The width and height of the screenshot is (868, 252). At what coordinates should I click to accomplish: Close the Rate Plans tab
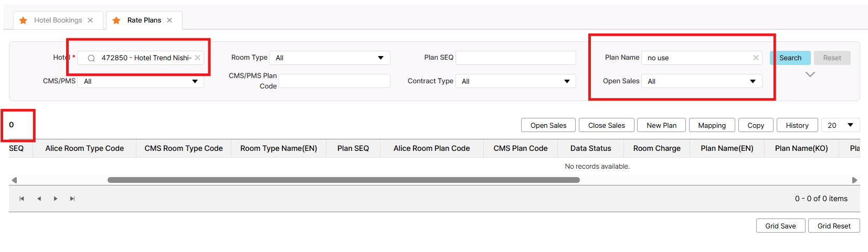point(170,20)
